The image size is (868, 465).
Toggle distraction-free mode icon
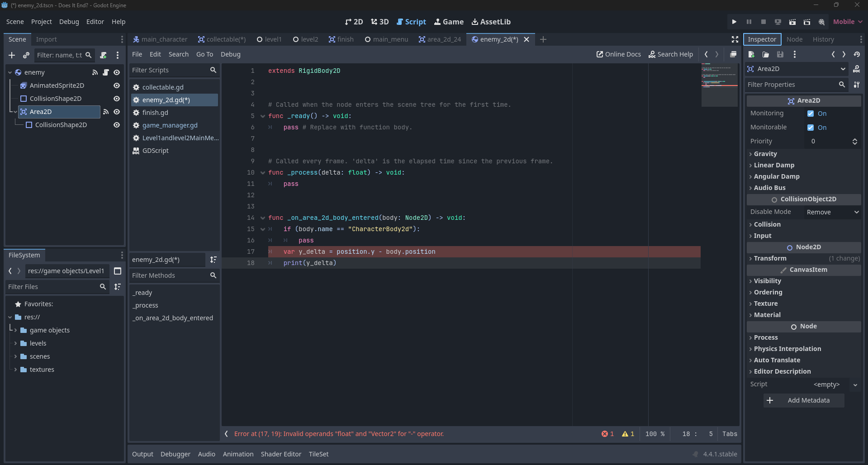coord(735,40)
